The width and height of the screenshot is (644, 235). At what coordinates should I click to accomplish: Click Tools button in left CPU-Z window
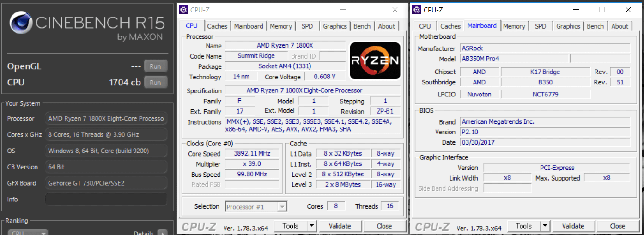291,226
